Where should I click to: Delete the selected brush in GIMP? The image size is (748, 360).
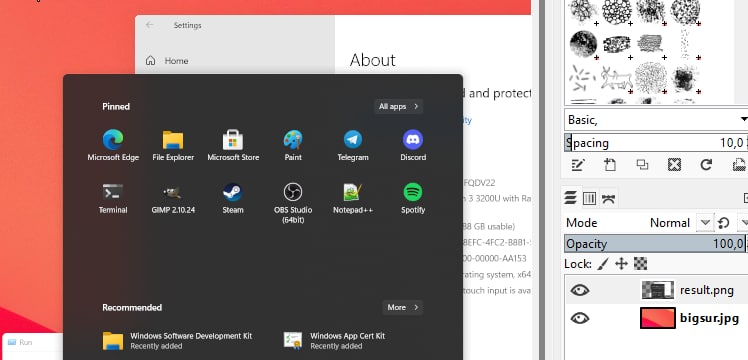pyautogui.click(x=674, y=165)
